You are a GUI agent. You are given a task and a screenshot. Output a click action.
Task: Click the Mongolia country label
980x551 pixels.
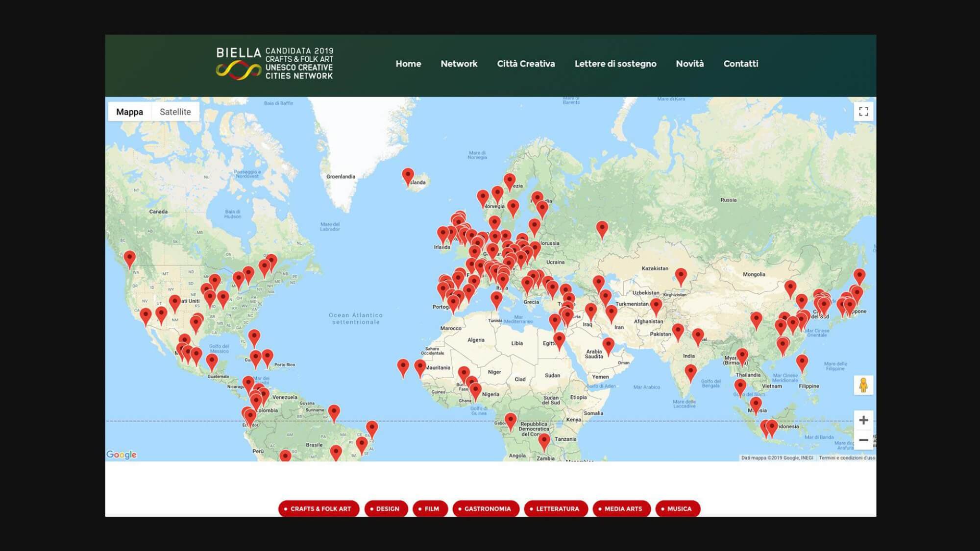[x=754, y=274]
